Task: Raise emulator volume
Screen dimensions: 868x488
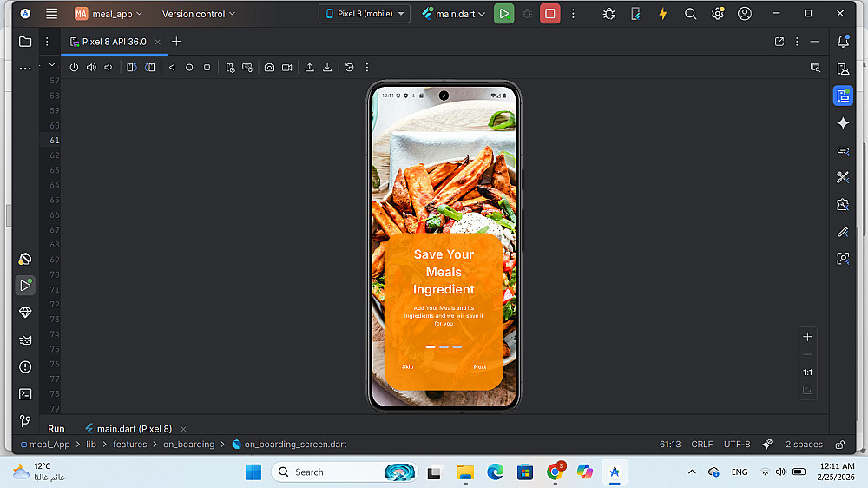Action: click(x=91, y=68)
